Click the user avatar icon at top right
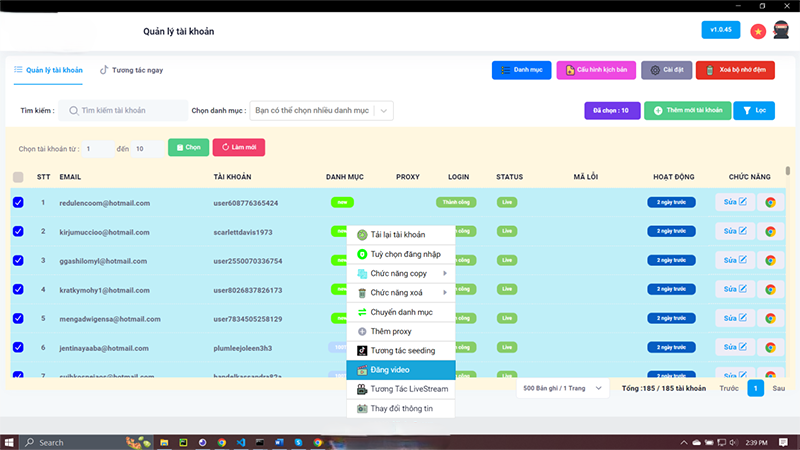 [x=781, y=30]
